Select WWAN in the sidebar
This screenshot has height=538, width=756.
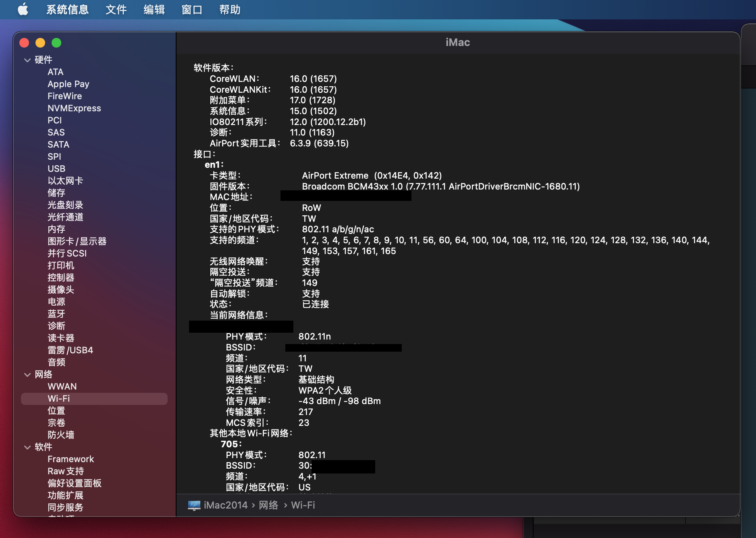[62, 387]
